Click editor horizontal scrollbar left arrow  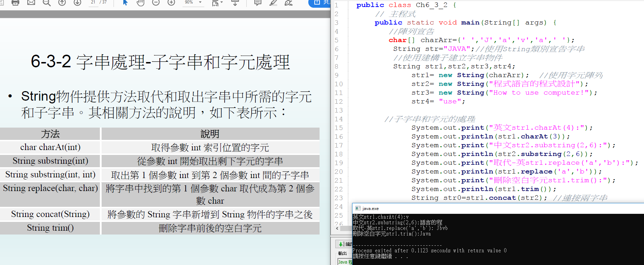pos(337,228)
